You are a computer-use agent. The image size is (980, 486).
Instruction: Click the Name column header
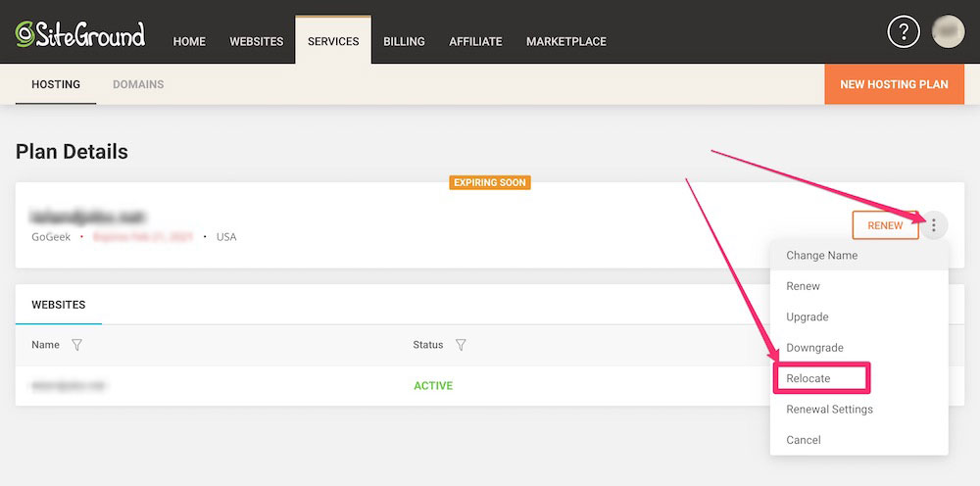click(46, 345)
